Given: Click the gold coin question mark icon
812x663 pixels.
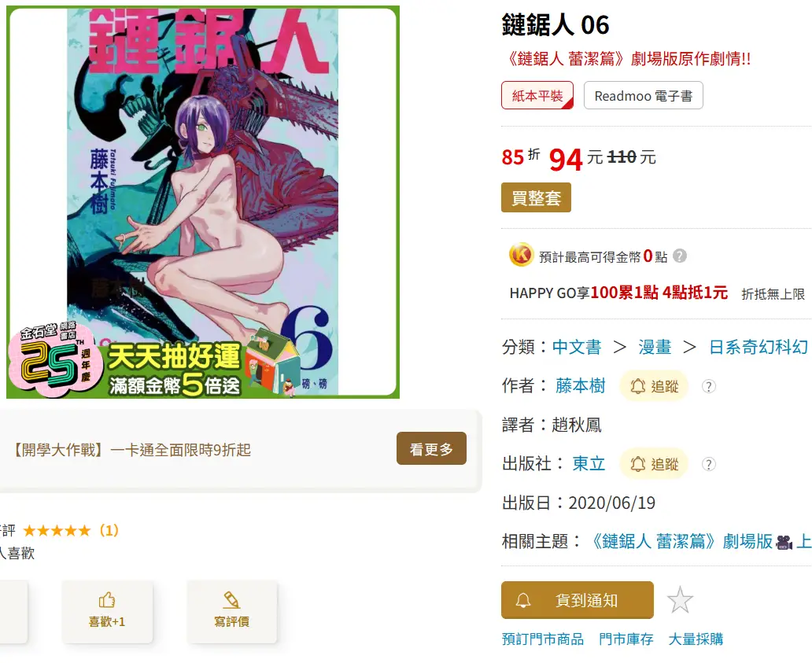Looking at the screenshot, I should 680,256.
